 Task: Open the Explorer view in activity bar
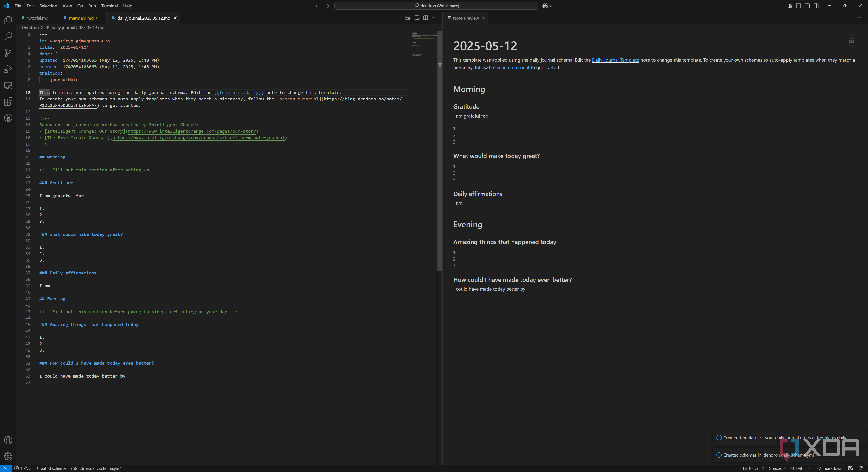tap(8, 20)
